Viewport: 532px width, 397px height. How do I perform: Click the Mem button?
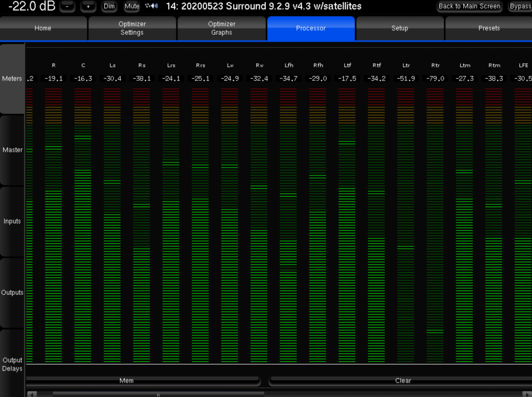pos(143,381)
